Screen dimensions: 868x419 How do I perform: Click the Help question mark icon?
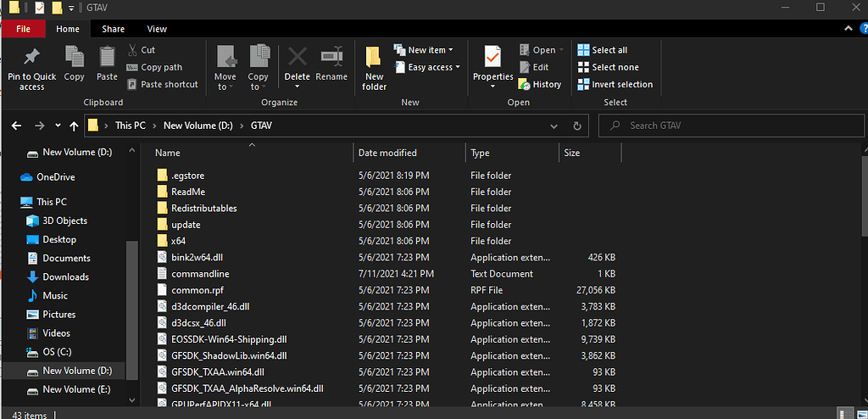(863, 29)
